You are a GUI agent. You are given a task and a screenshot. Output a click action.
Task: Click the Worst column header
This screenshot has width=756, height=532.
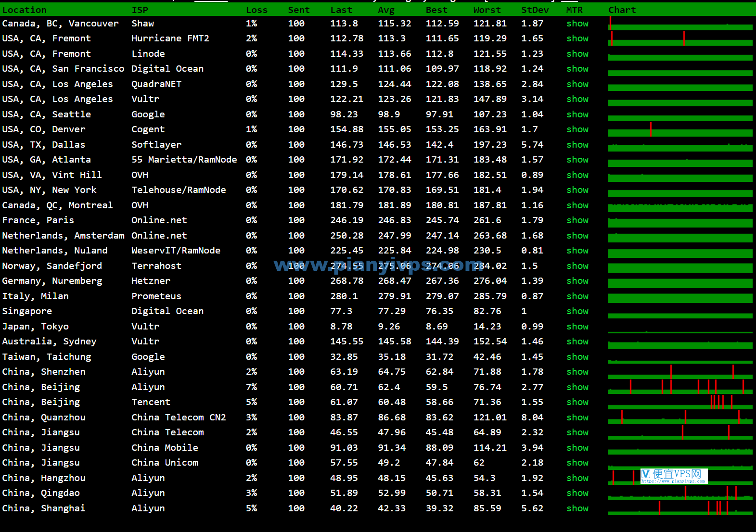click(x=487, y=10)
